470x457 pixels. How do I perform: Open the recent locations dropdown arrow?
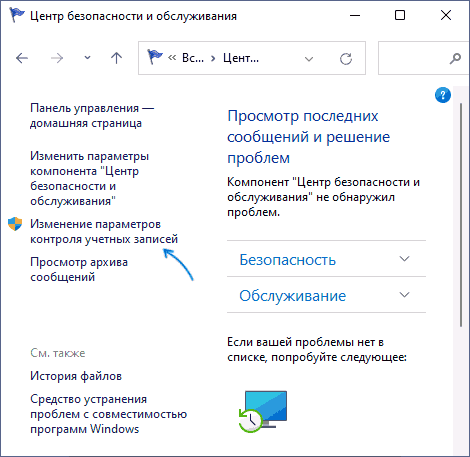(87, 58)
